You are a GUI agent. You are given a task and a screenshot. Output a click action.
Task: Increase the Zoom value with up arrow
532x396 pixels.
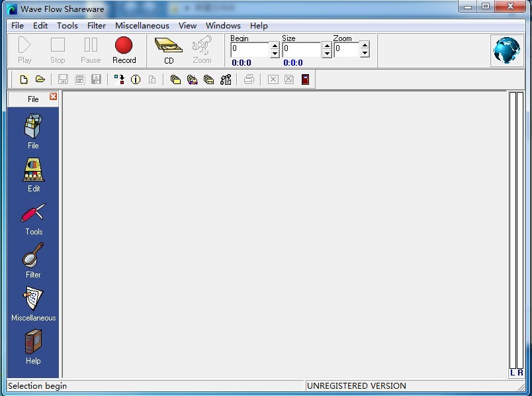pyautogui.click(x=365, y=46)
